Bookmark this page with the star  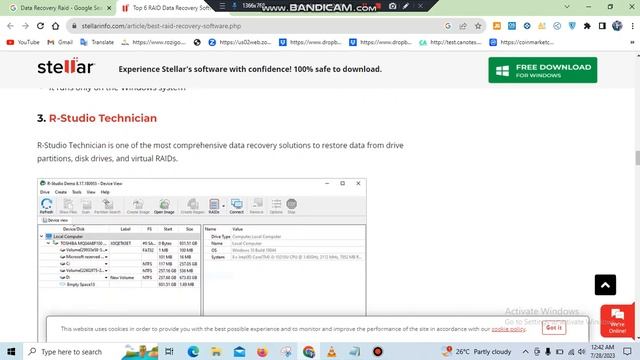[x=478, y=26]
